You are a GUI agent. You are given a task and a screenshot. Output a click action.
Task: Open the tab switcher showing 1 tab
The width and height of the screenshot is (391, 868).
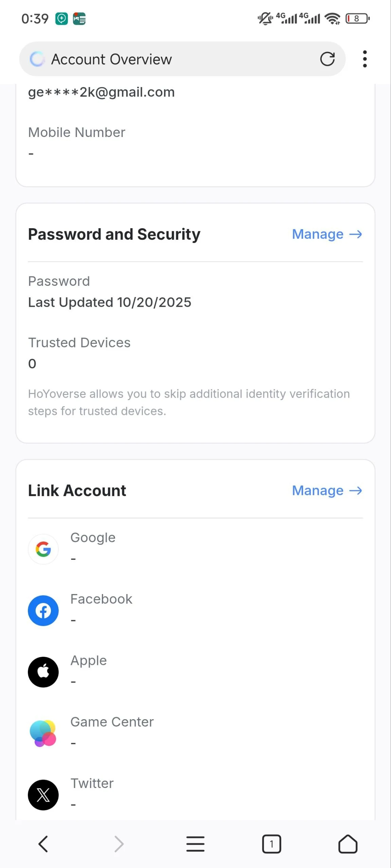[271, 844]
